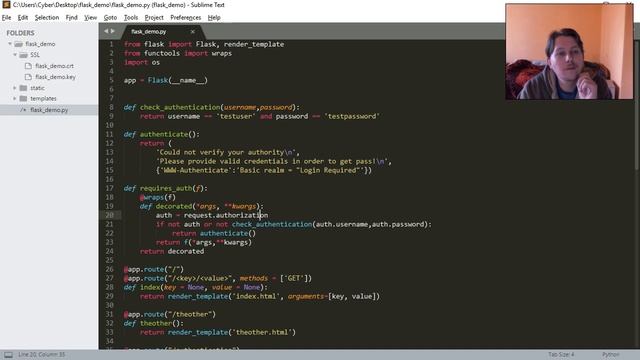Image resolution: width=640 pixels, height=360 pixels.
Task: Open the Edit menu
Action: pos(23,18)
